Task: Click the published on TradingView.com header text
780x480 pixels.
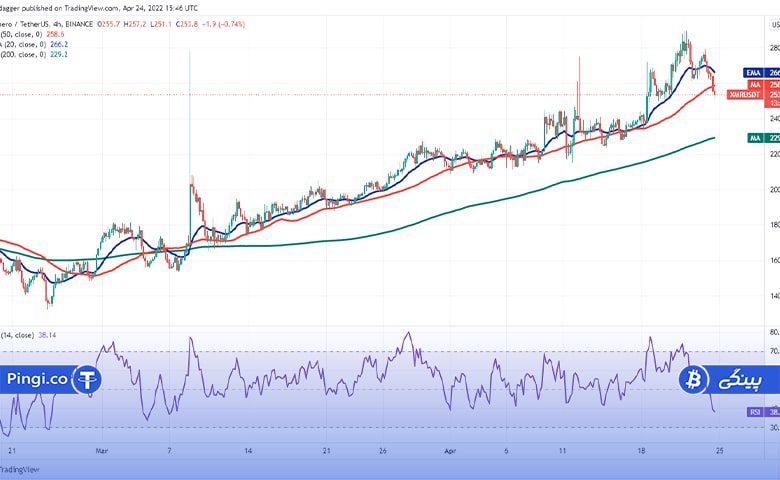Action: (x=70, y=8)
